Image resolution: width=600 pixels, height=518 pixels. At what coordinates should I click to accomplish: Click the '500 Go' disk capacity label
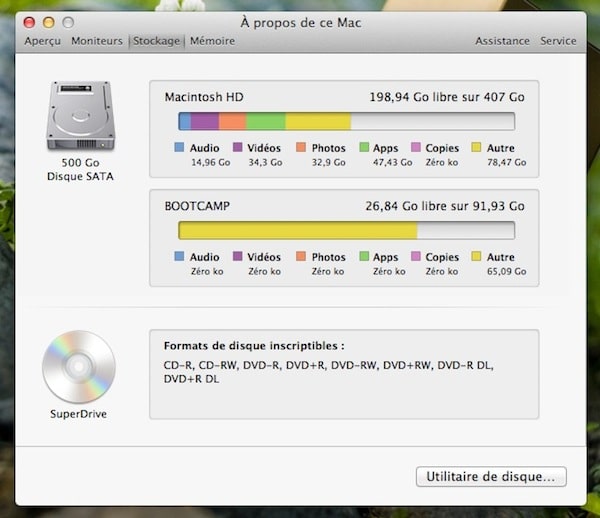point(80,163)
